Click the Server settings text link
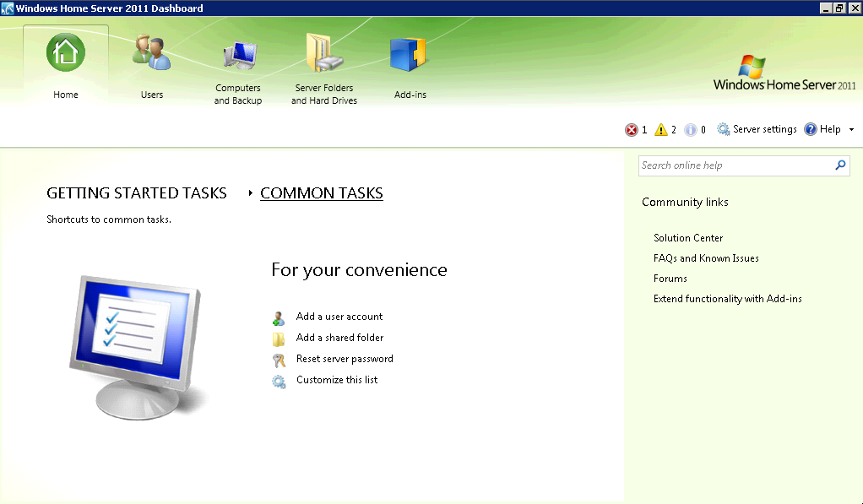This screenshot has width=863, height=504. [x=764, y=129]
